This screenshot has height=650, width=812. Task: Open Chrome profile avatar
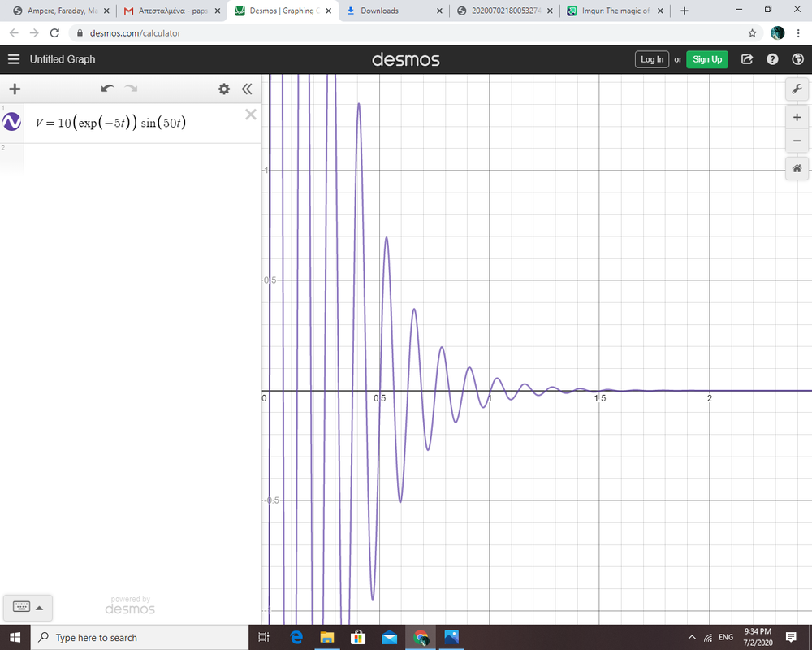(777, 33)
